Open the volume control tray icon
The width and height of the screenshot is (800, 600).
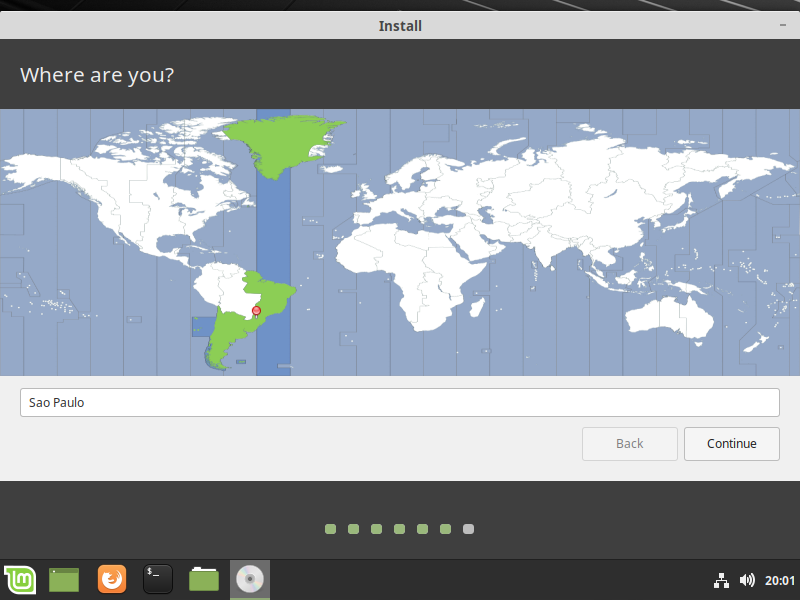pyautogui.click(x=747, y=580)
